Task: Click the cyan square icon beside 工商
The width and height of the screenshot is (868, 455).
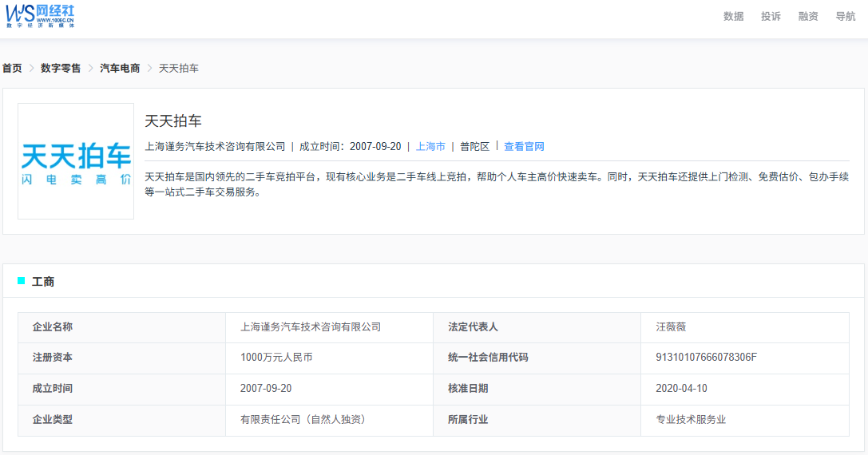Action: (21, 281)
